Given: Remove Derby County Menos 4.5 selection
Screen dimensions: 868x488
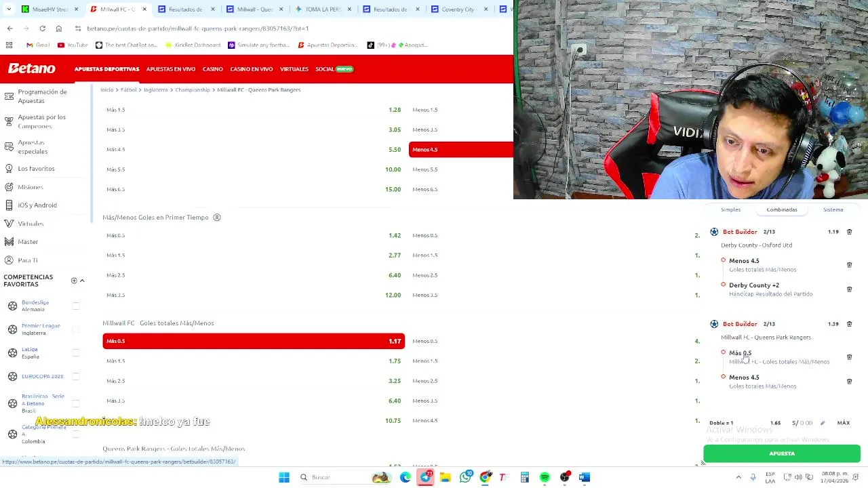Looking at the screenshot, I should click(x=849, y=265).
